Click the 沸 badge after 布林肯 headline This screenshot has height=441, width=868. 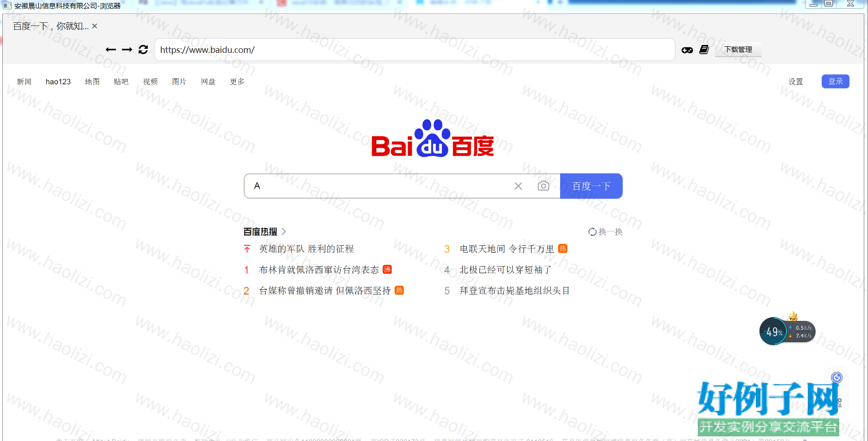tap(388, 269)
